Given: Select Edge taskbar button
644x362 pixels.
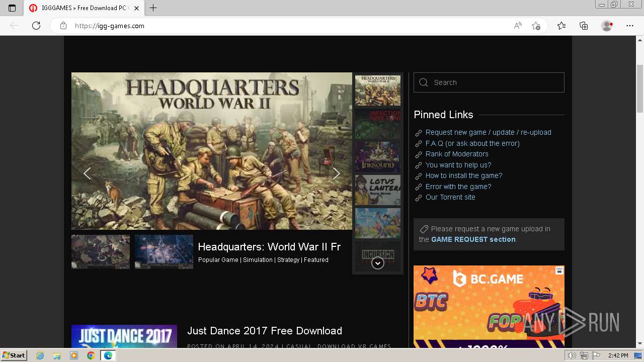Looking at the screenshot, I should tap(108, 355).
